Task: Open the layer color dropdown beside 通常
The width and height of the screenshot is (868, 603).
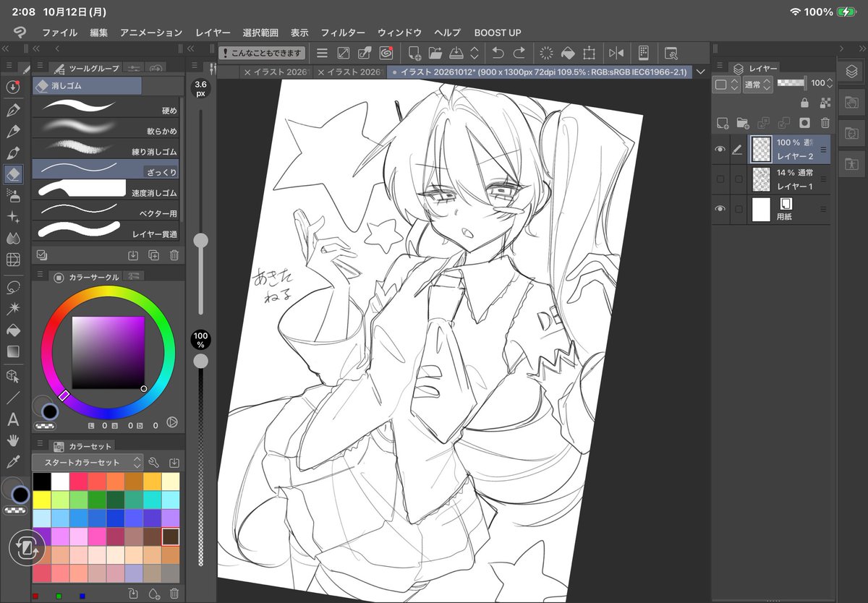Action: pos(726,84)
